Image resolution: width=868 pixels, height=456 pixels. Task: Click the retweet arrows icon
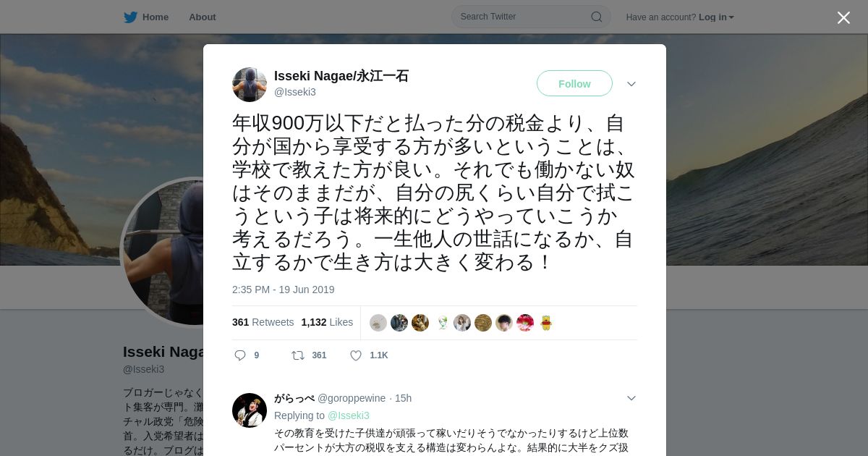point(297,355)
